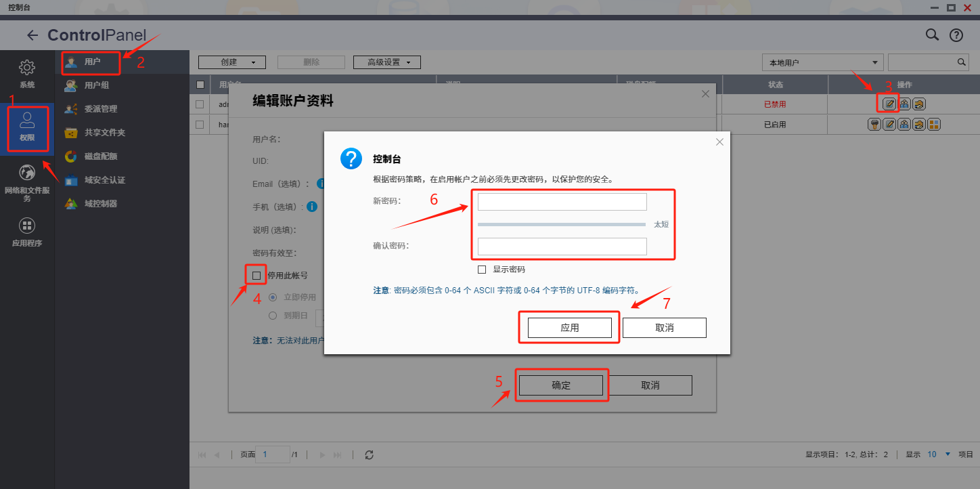Enable the 显示密码 checkbox
The width and height of the screenshot is (980, 489).
point(482,270)
